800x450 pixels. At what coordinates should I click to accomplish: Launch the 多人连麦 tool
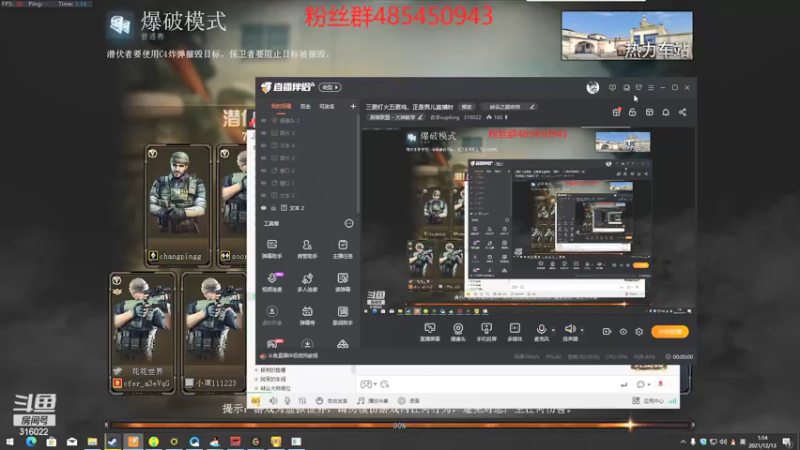tap(307, 282)
